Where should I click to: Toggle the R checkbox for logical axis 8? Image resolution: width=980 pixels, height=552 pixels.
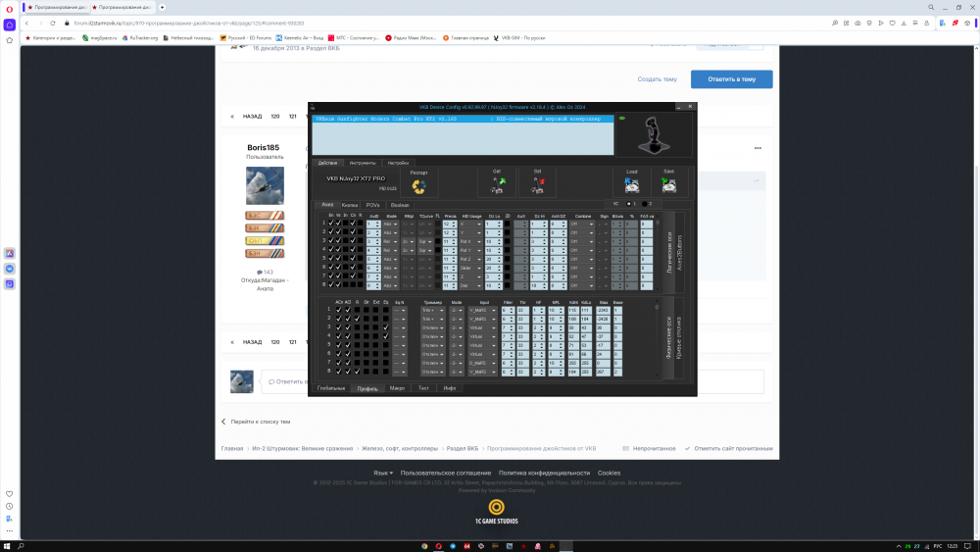click(x=360, y=284)
